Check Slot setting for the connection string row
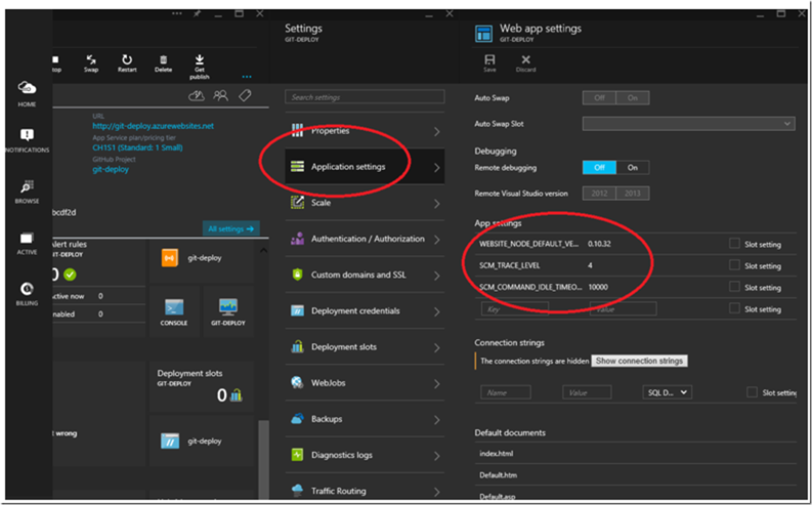This screenshot has width=812, height=505. 752,392
